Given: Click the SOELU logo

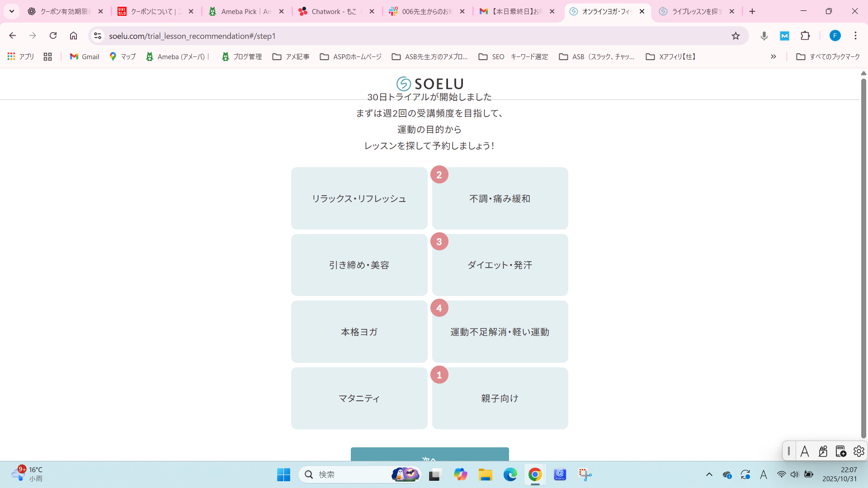Looking at the screenshot, I should (429, 84).
